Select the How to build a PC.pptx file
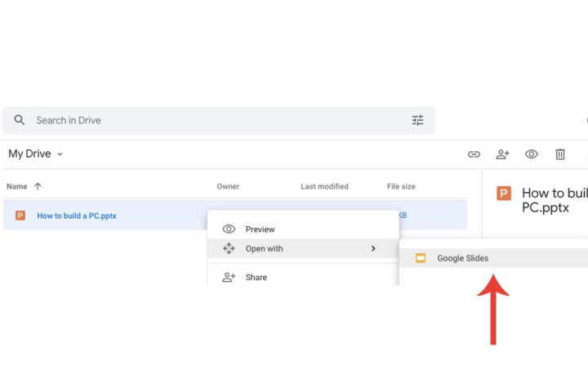Viewport: 588px width, 392px height. [78, 216]
